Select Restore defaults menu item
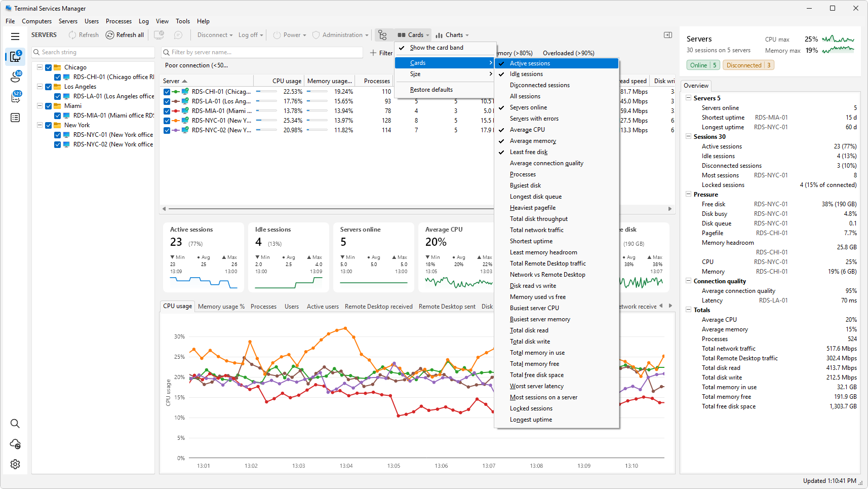Screen dimensions: 868x489 pyautogui.click(x=445, y=90)
